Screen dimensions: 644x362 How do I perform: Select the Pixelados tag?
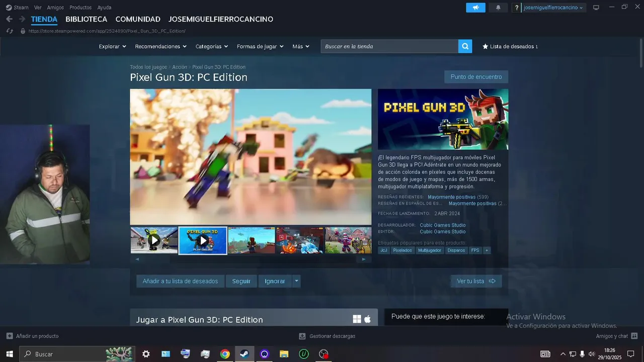point(403,250)
